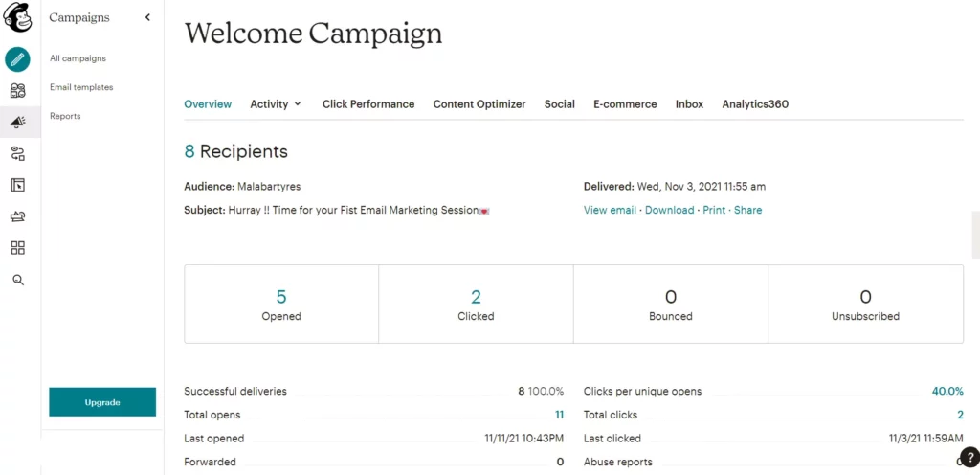980x475 pixels.
Task: Open the help question mark button
Action: click(968, 457)
